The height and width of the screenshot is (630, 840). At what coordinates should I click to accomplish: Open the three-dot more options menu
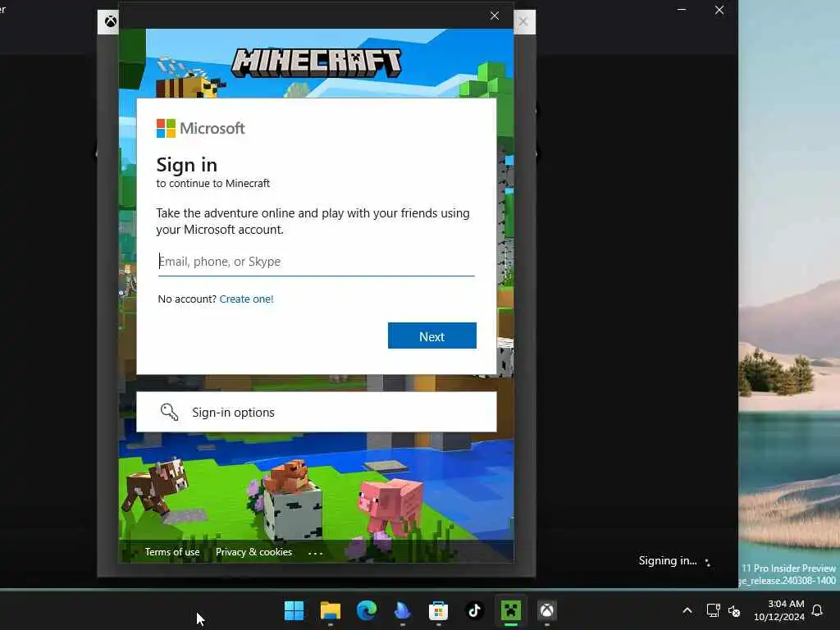316,553
